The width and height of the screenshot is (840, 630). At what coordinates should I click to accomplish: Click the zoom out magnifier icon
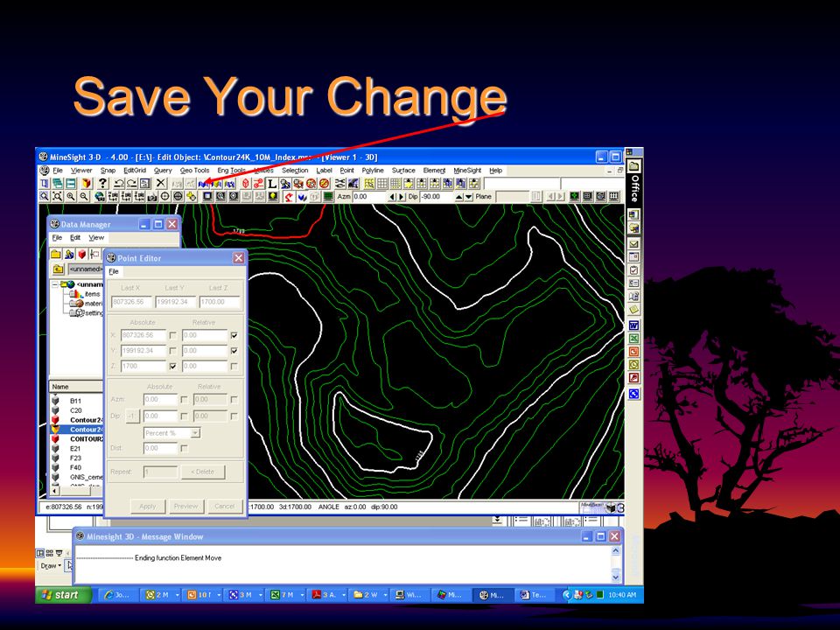point(84,197)
